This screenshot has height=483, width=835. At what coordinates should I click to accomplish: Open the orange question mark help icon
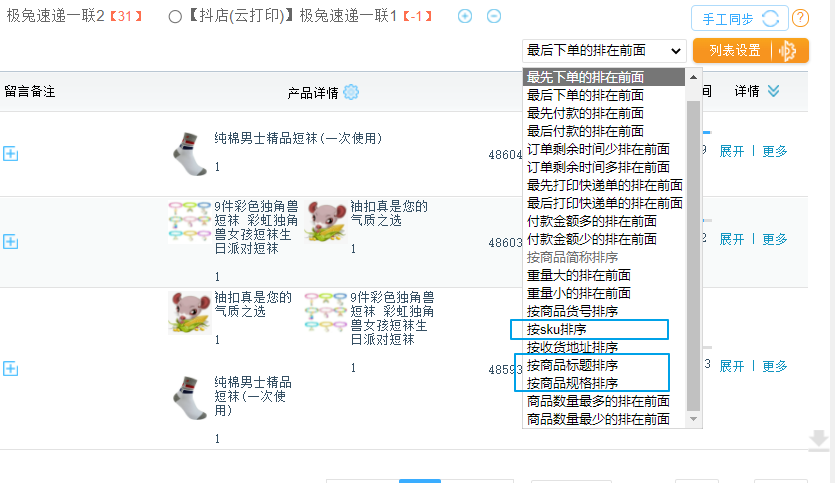(x=800, y=19)
